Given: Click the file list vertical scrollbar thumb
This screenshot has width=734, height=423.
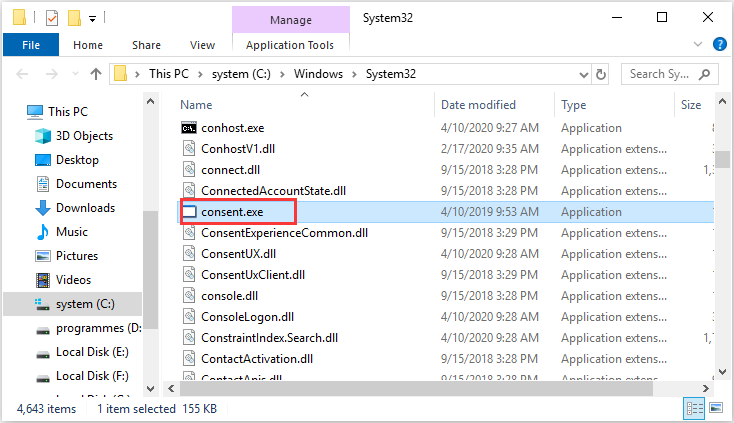Looking at the screenshot, I should [x=722, y=159].
